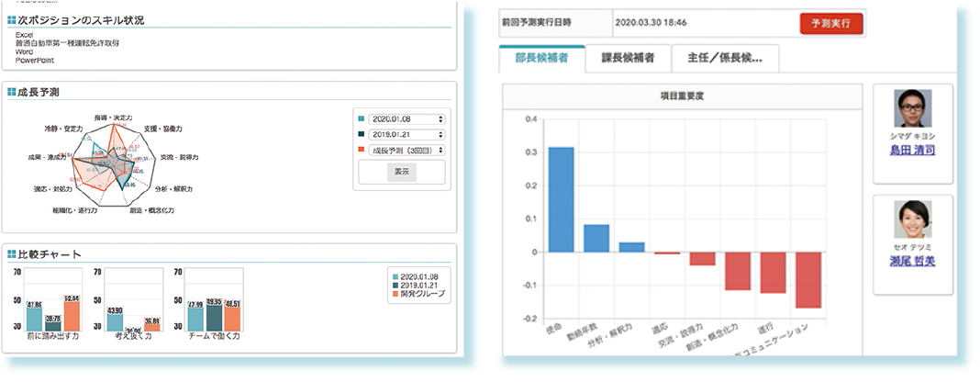Image resolution: width=980 pixels, height=382 pixels.
Task: Click the teal swatch beside 2020.01.08 dropdown
Action: (x=362, y=119)
